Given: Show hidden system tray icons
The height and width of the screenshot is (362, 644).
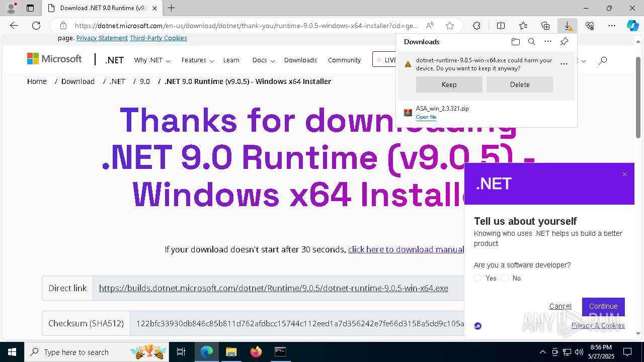Looking at the screenshot, I should pos(542,352).
